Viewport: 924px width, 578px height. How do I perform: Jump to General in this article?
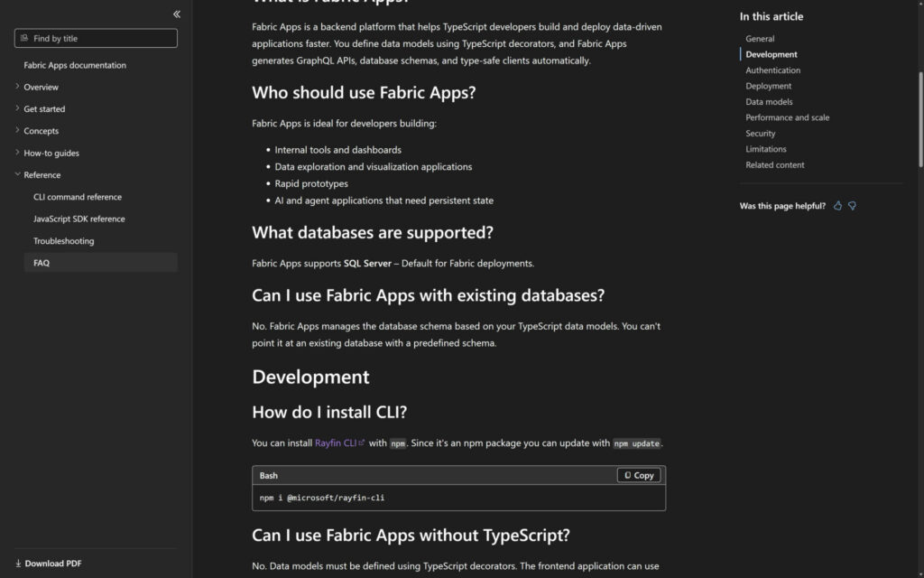[x=760, y=38]
